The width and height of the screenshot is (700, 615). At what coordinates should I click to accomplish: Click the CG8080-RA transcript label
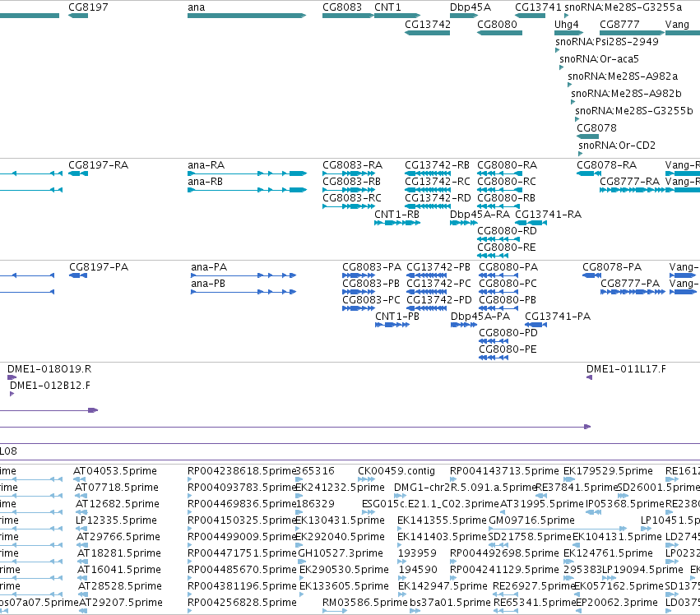[x=508, y=165]
